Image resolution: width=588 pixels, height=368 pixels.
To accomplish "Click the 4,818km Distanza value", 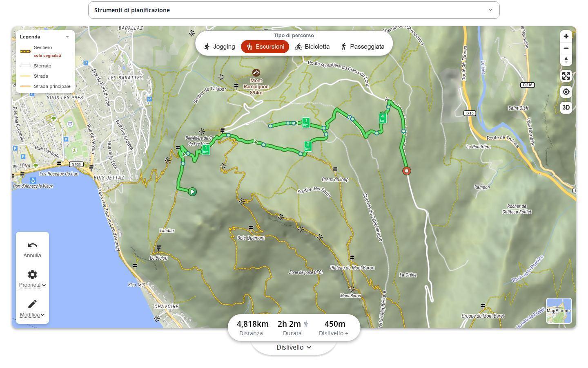I will [253, 324].
